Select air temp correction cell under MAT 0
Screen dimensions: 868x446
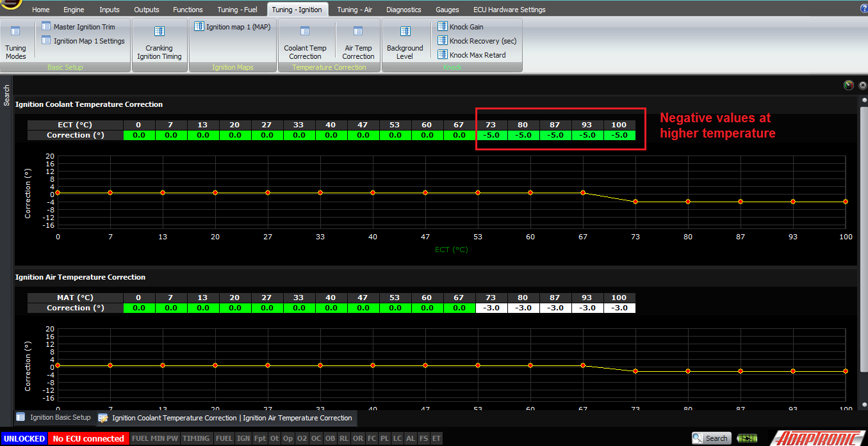[139, 308]
